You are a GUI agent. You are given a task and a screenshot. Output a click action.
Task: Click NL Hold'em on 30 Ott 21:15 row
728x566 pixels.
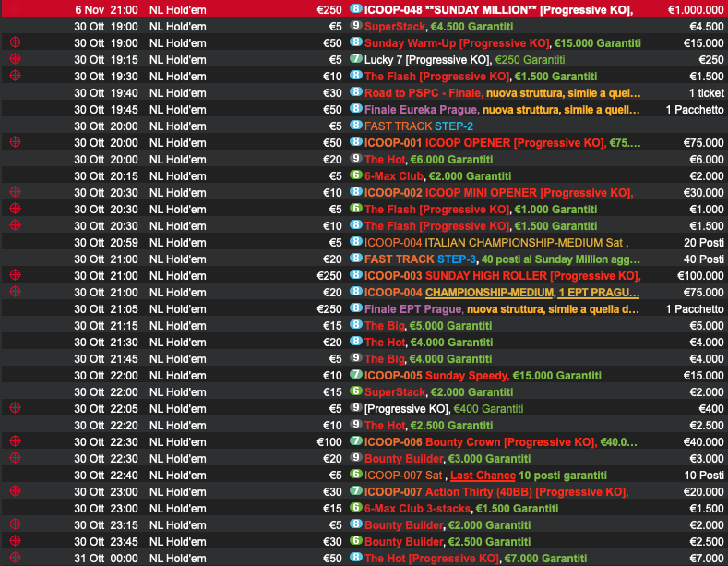click(178, 326)
